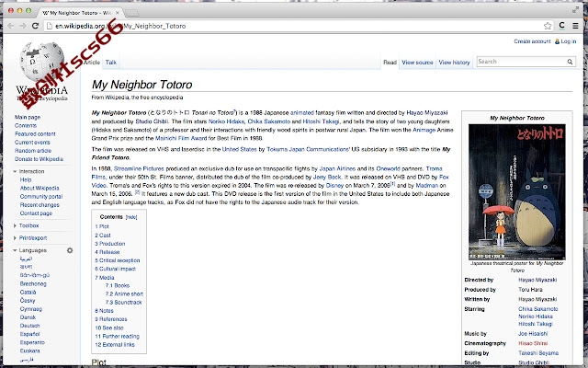Click the user icon beside Log in
This screenshot has height=368, width=588.
click(558, 41)
